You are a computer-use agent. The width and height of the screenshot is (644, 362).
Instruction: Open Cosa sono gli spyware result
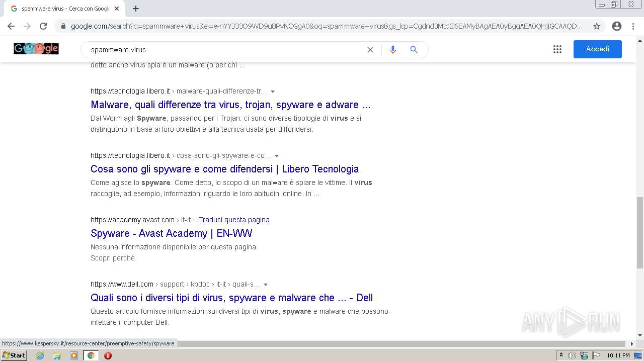pos(224,169)
